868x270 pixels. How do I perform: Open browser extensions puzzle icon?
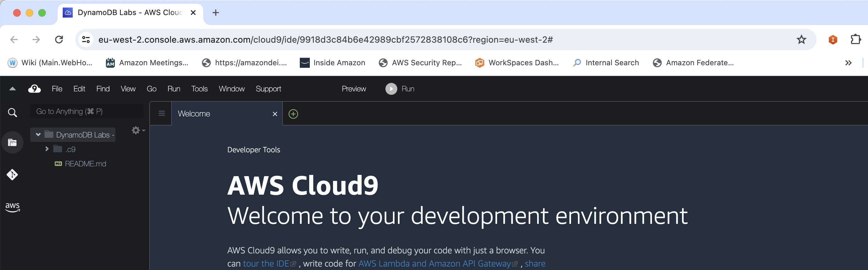pyautogui.click(x=855, y=40)
